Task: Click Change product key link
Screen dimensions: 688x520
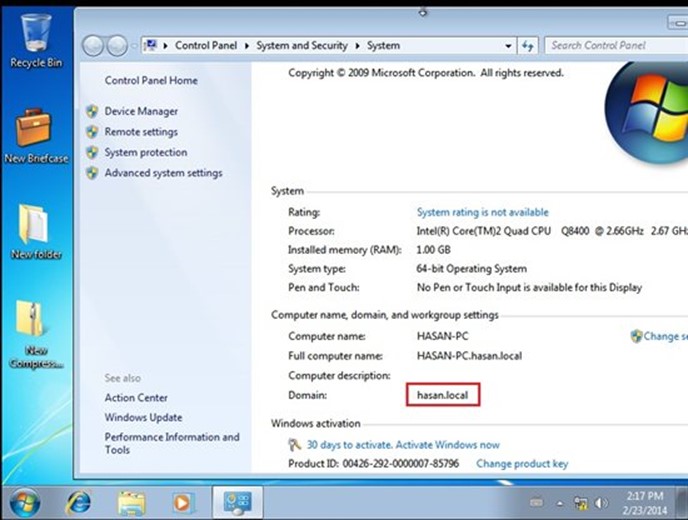Action: click(522, 464)
